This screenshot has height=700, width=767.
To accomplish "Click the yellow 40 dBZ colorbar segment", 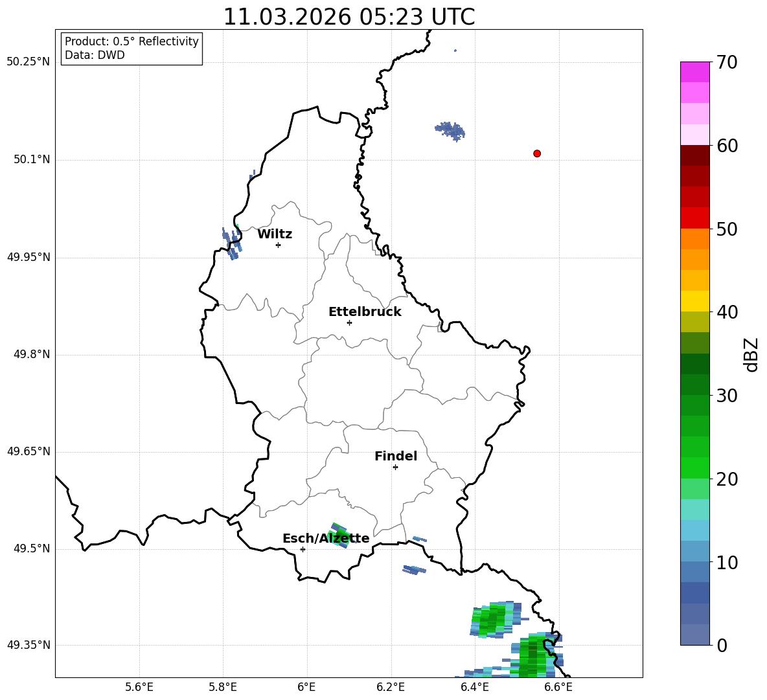I will pos(694,301).
